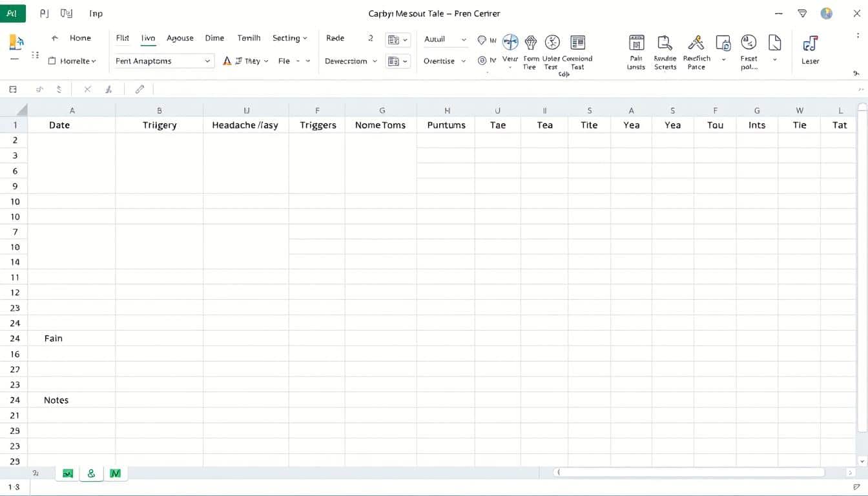Select the Ints header cell
The height and width of the screenshot is (496, 868).
[x=757, y=125]
